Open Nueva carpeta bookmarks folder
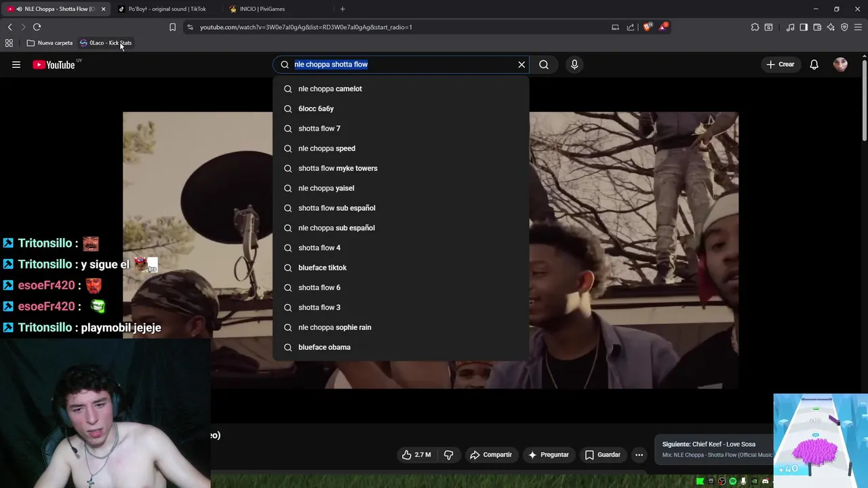868x488 pixels. pos(50,43)
